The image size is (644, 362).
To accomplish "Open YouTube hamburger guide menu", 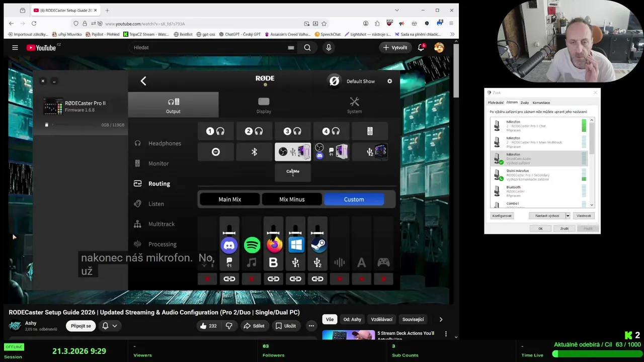I will tap(15, 47).
